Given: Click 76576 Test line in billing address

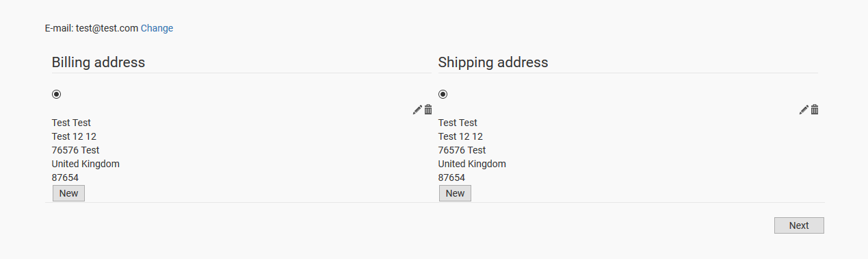Looking at the screenshot, I should (75, 150).
